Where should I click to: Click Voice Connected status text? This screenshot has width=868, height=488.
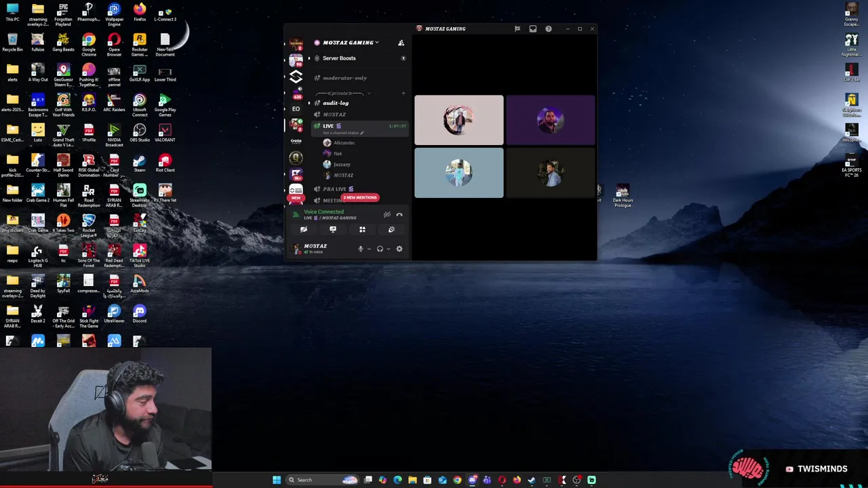tap(323, 211)
